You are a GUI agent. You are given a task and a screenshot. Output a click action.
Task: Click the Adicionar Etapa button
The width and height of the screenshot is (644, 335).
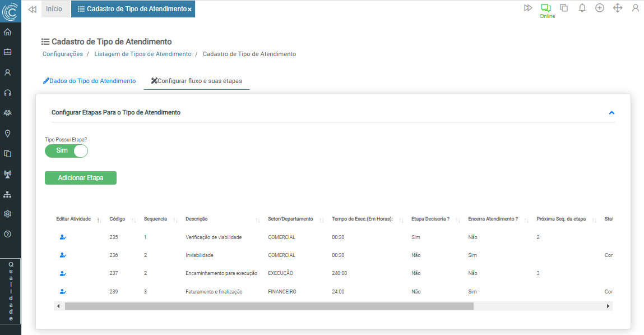(81, 178)
